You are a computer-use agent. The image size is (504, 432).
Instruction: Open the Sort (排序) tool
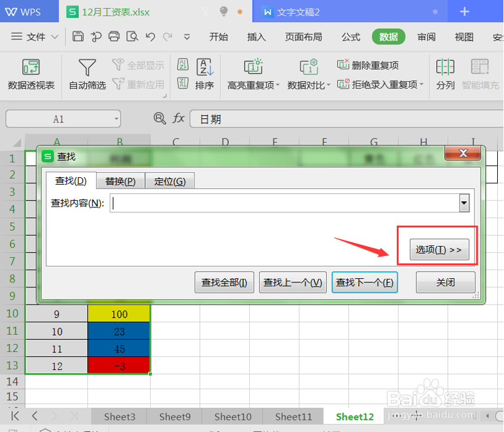coord(204,74)
